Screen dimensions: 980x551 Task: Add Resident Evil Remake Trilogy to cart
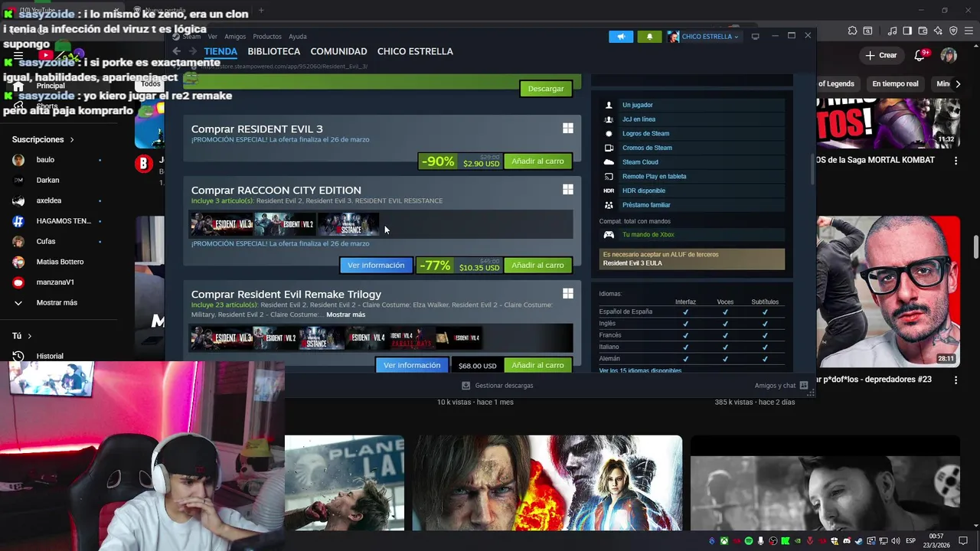(x=537, y=365)
